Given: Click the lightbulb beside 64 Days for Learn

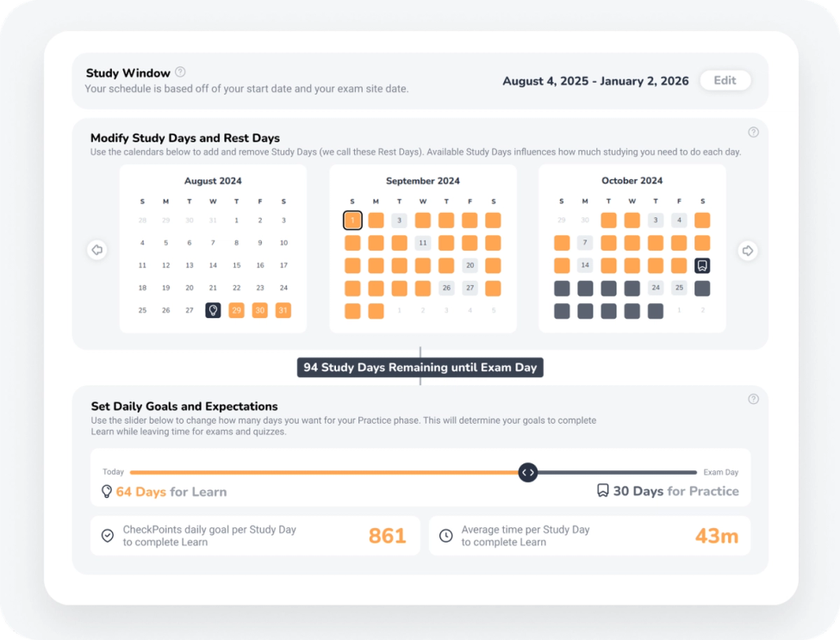Looking at the screenshot, I should coord(106,491).
